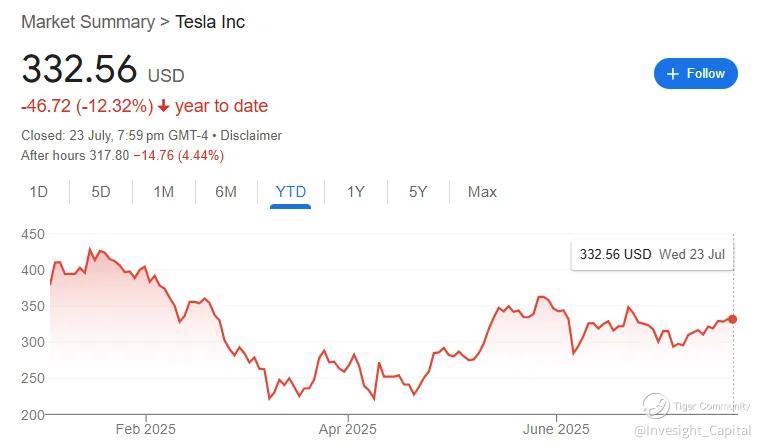Click the red end-point dot on chart

[x=733, y=319]
